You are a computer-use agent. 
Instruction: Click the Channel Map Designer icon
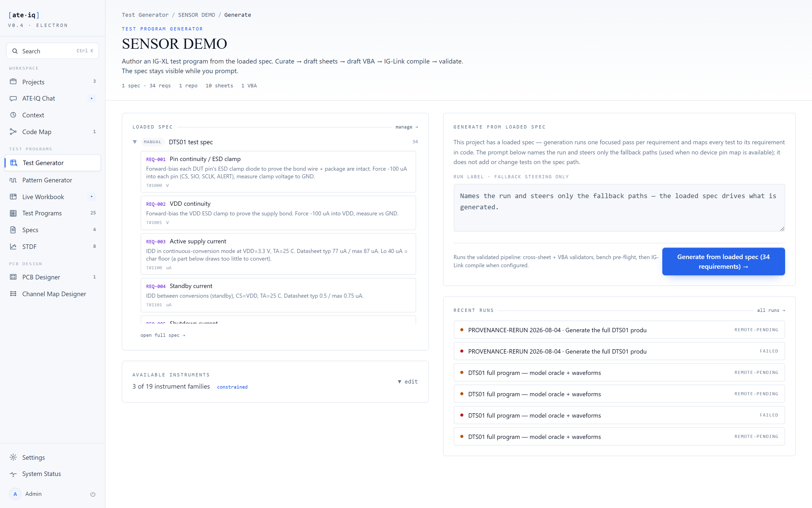tap(13, 294)
